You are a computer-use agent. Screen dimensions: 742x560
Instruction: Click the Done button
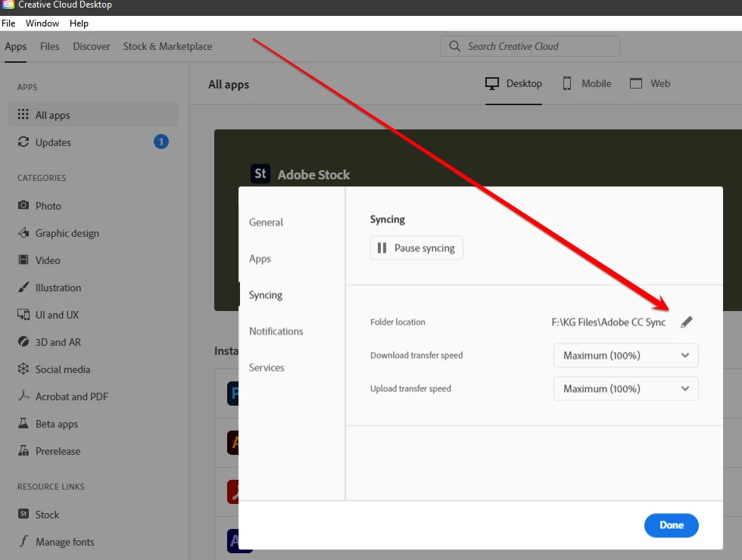[671, 525]
